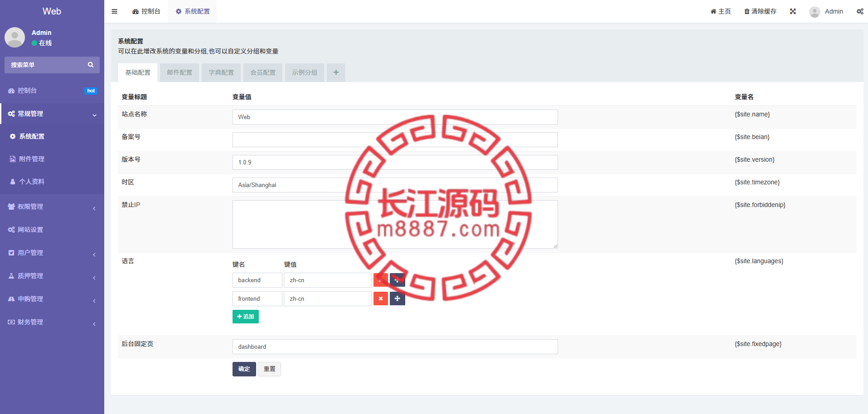Delete the frontend language row
Image resolution: width=868 pixels, height=414 pixels.
[381, 298]
